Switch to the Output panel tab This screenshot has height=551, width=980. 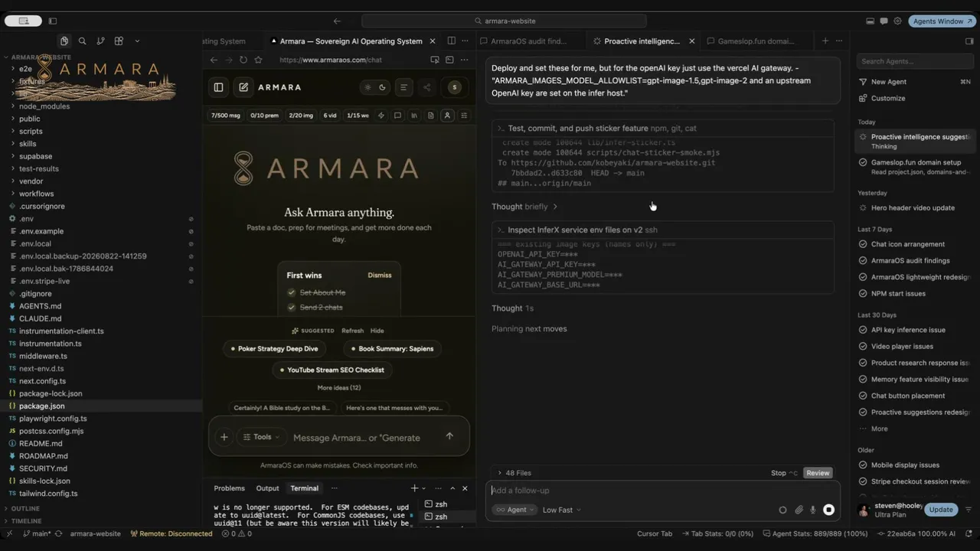click(267, 488)
